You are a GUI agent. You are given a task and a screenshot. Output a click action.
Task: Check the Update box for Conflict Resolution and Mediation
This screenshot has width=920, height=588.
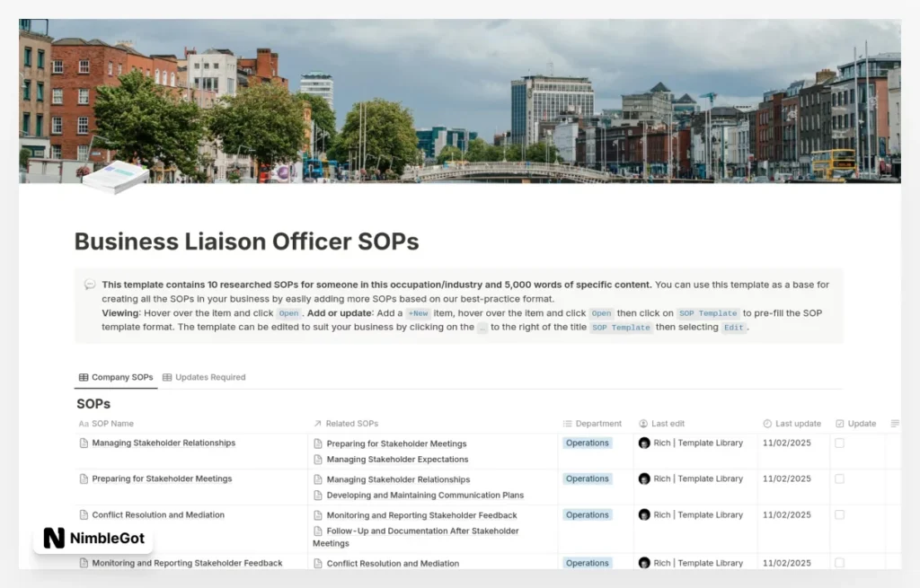(x=839, y=514)
